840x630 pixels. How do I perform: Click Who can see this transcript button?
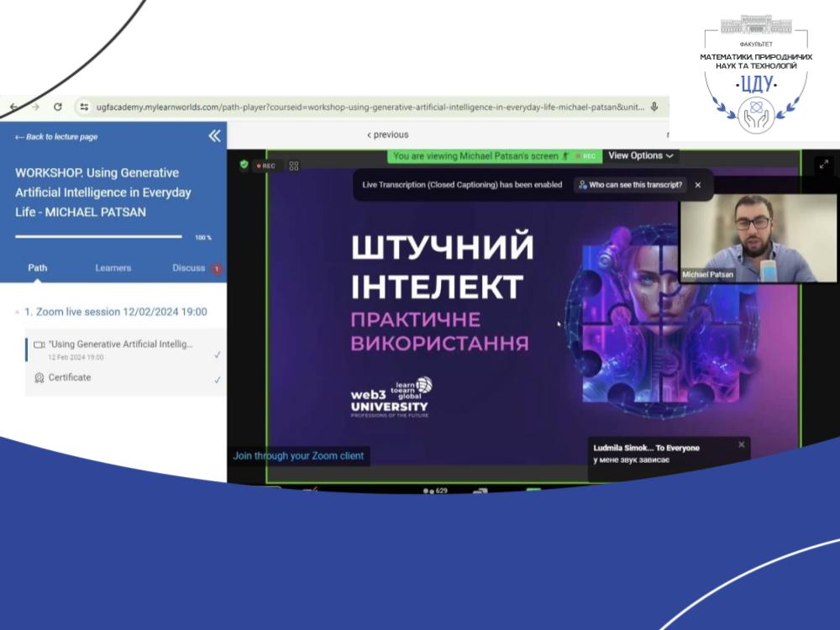pos(630,185)
